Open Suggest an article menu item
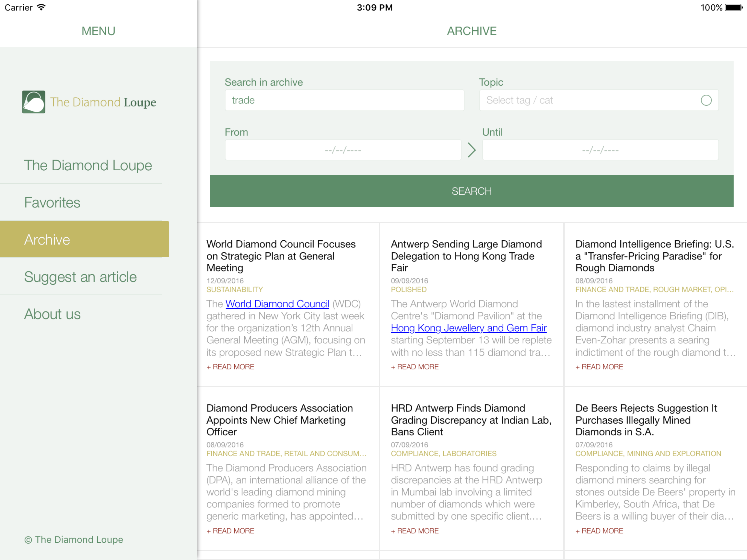The image size is (747, 560). [x=80, y=277]
